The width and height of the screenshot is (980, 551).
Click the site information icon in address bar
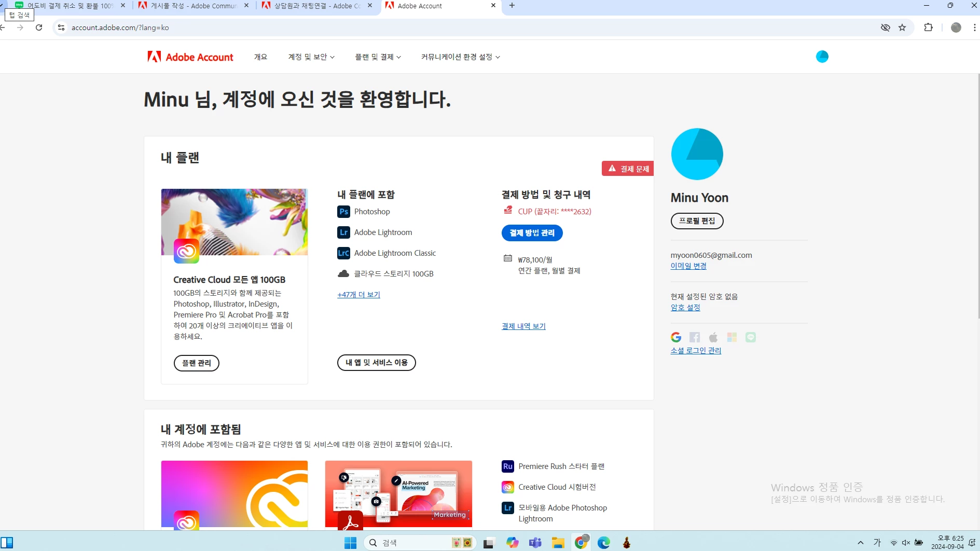[61, 27]
